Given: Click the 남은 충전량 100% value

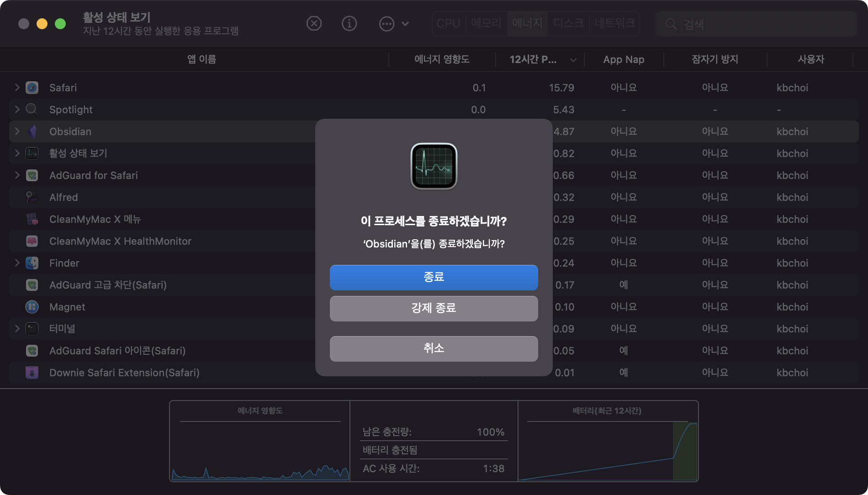Looking at the screenshot, I should [x=491, y=432].
